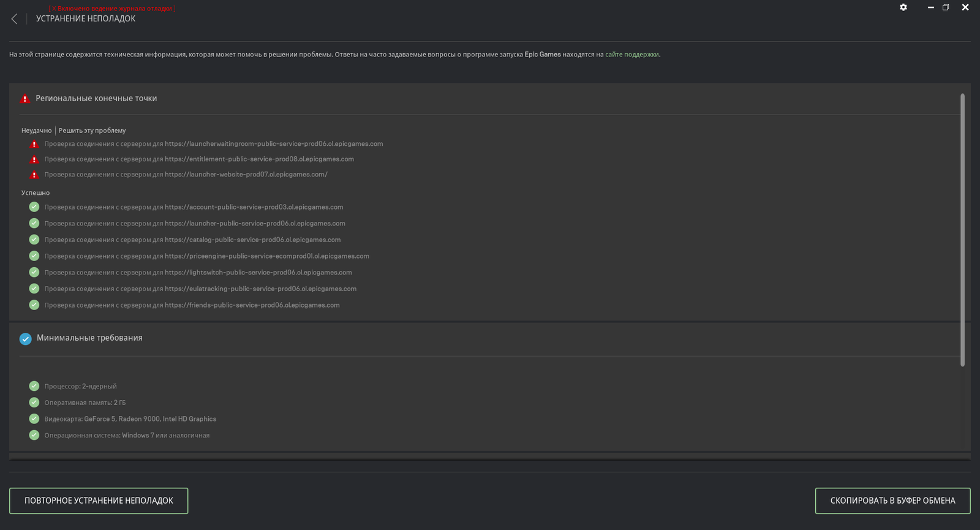Click the Оперативная память: 2 ГБ text

[x=85, y=403]
